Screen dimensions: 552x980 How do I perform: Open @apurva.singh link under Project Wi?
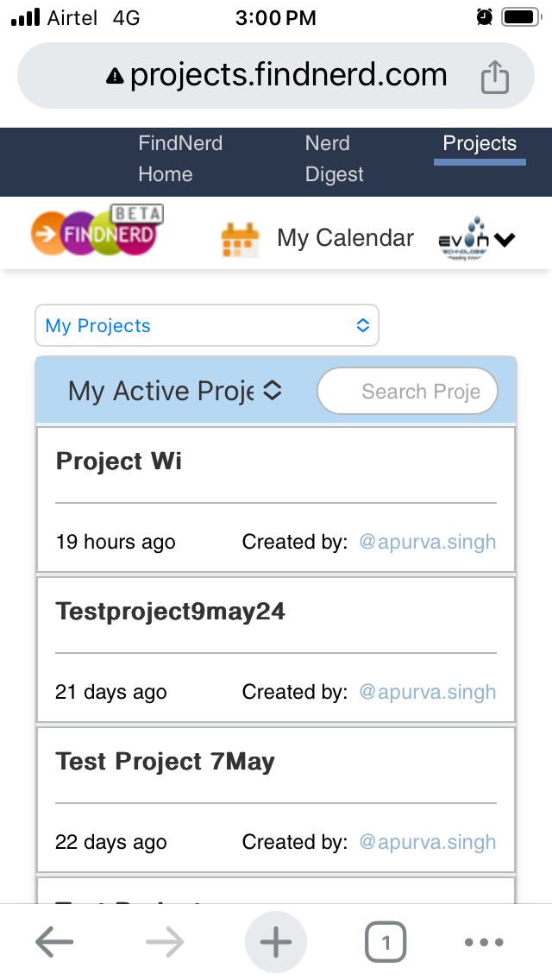coord(428,542)
